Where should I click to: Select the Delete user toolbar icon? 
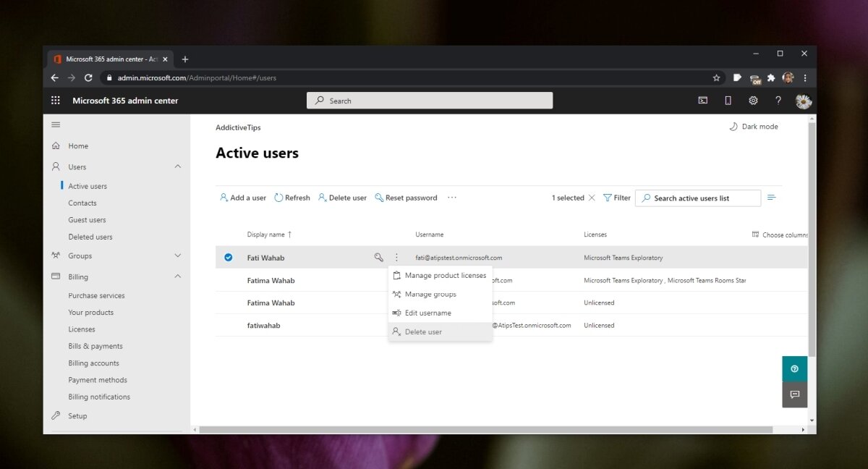point(341,197)
